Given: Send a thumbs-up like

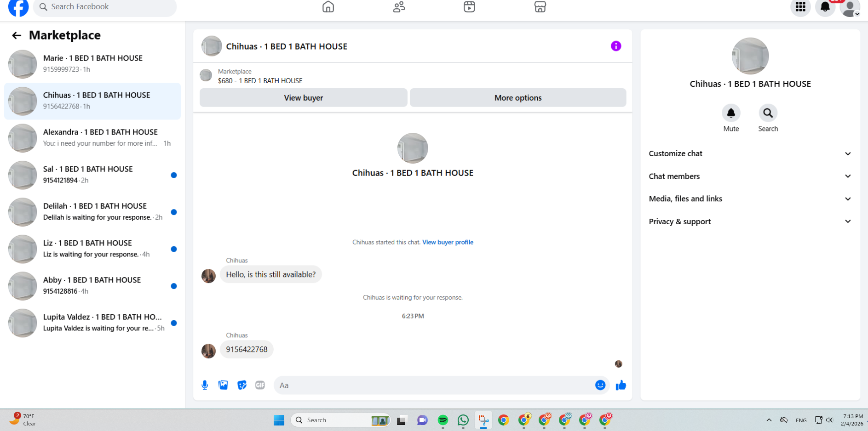Looking at the screenshot, I should pyautogui.click(x=621, y=385).
